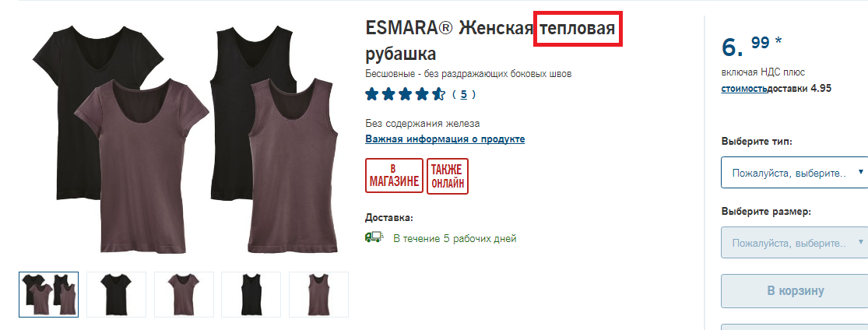Expand the 'Выберите тип' dropdown
868x330 pixels.
[794, 172]
